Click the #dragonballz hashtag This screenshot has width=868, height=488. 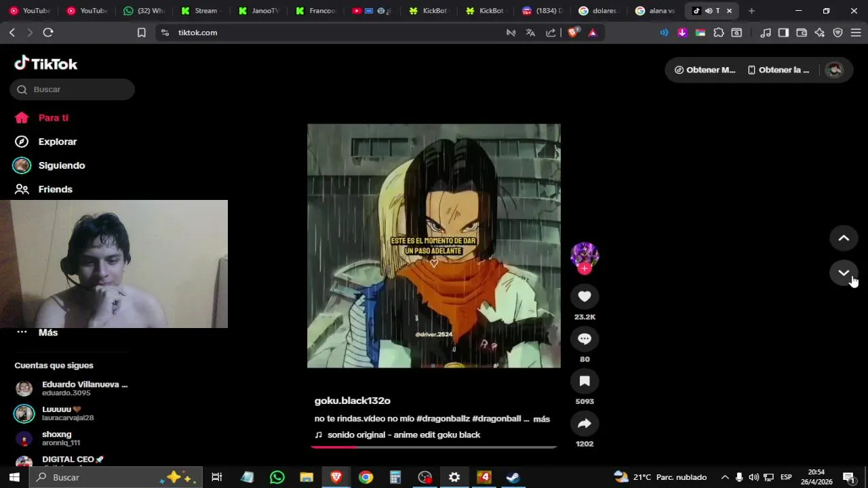(x=443, y=419)
